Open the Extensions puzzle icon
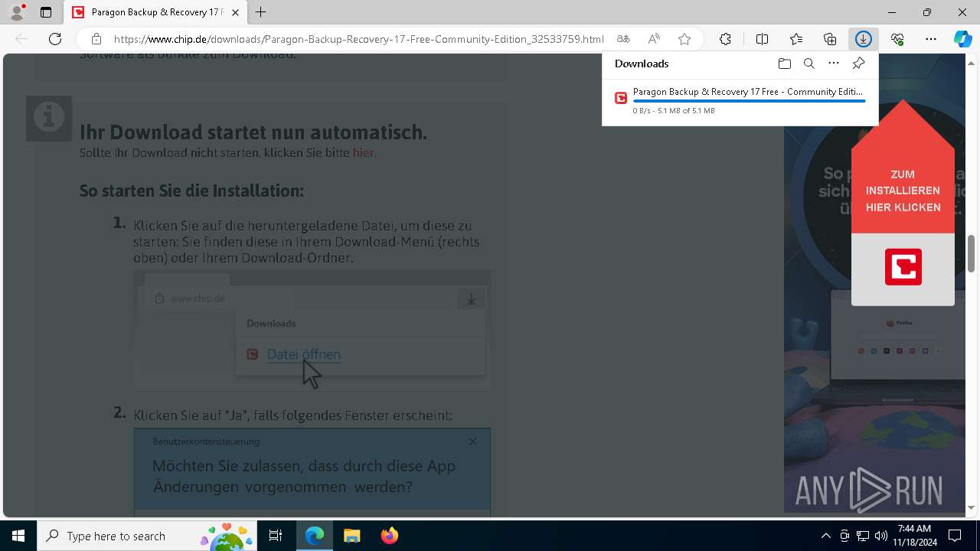The height and width of the screenshot is (551, 980). click(725, 39)
